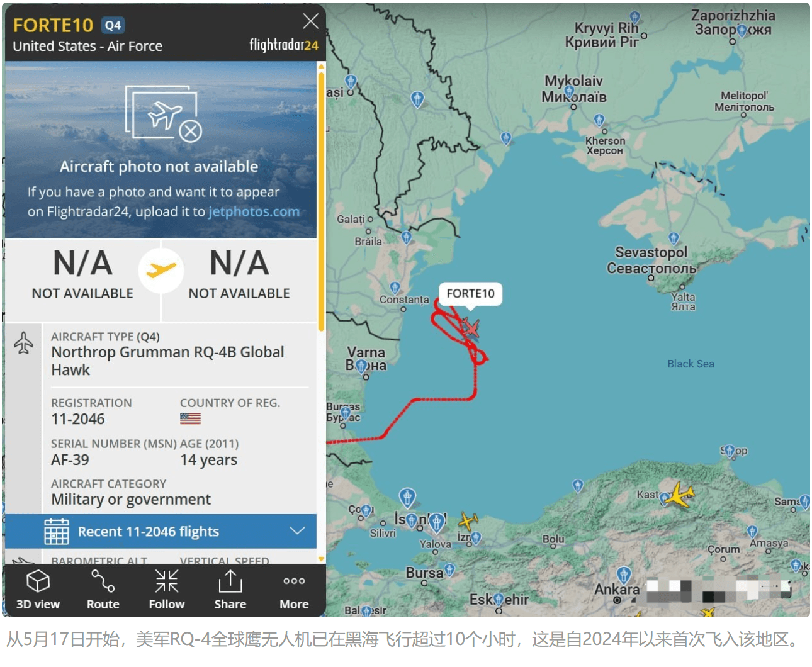Open the 3D view cube icon

pyautogui.click(x=38, y=581)
